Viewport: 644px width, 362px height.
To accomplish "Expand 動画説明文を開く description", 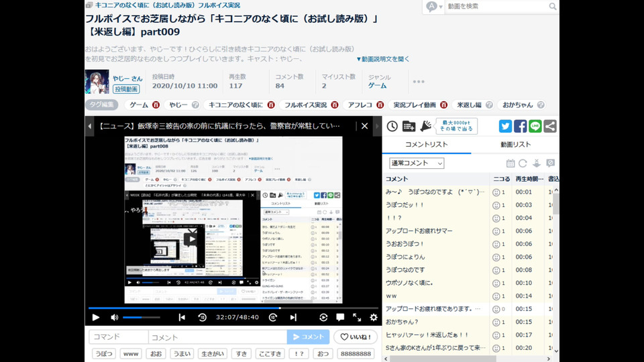I will 383,59.
